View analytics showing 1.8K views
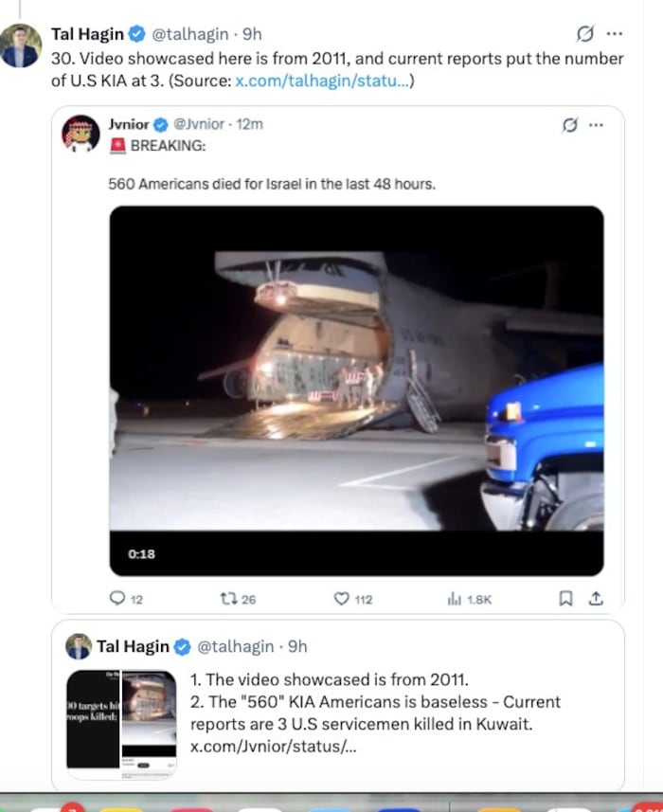Viewport: 663px width, 812px height. coord(457,598)
